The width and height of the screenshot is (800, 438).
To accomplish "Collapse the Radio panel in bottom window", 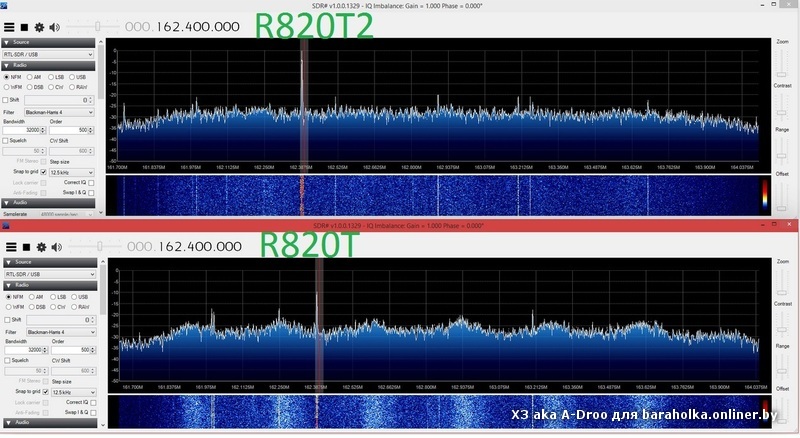I will tap(50, 285).
